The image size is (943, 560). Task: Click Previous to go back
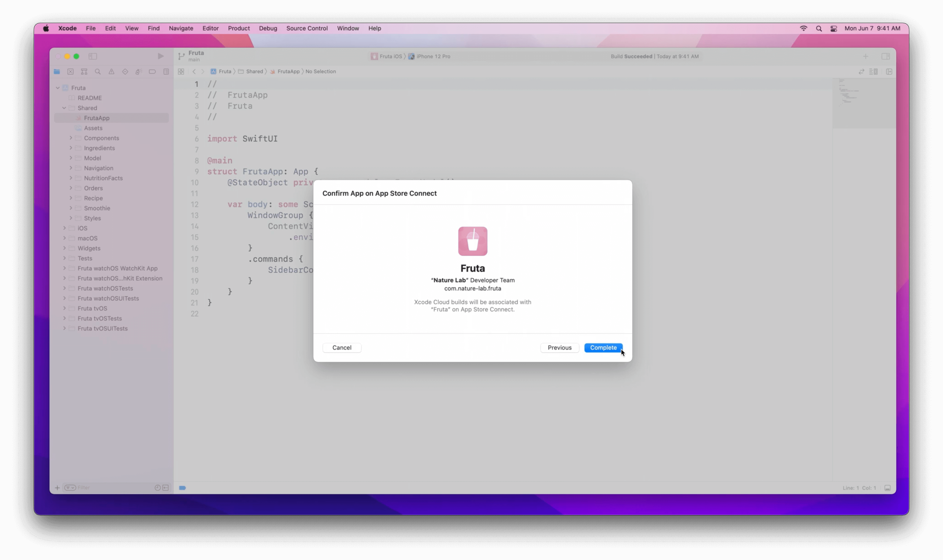tap(560, 347)
